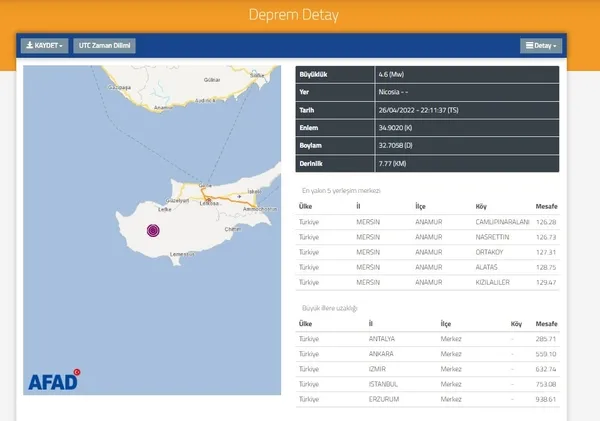Select the ANTALYA distance row
The height and width of the screenshot is (421, 600).
point(427,339)
